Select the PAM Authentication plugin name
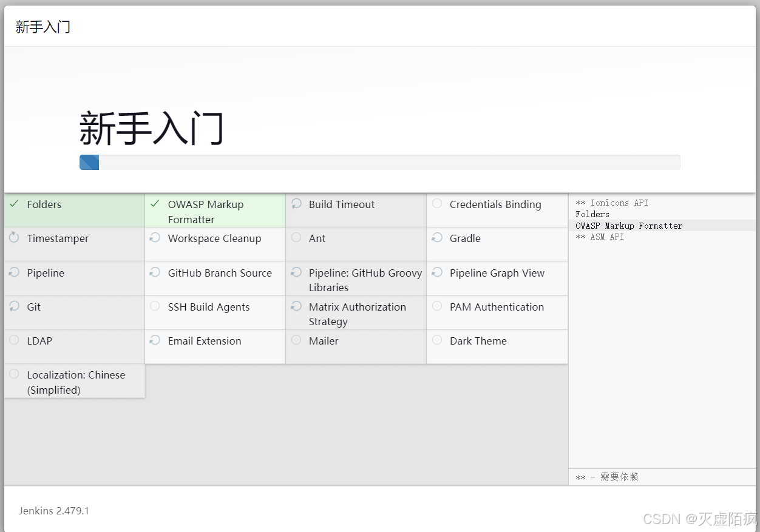The image size is (760, 532). (497, 307)
